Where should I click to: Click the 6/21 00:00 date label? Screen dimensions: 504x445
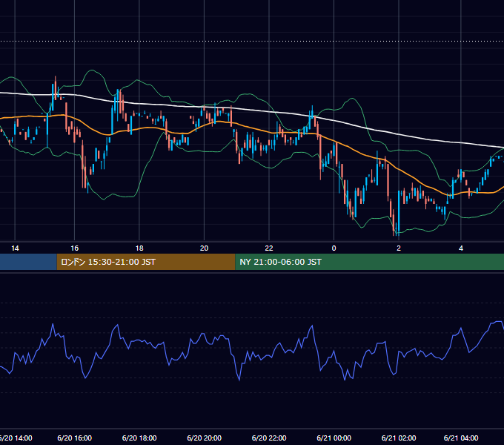tap(334, 438)
